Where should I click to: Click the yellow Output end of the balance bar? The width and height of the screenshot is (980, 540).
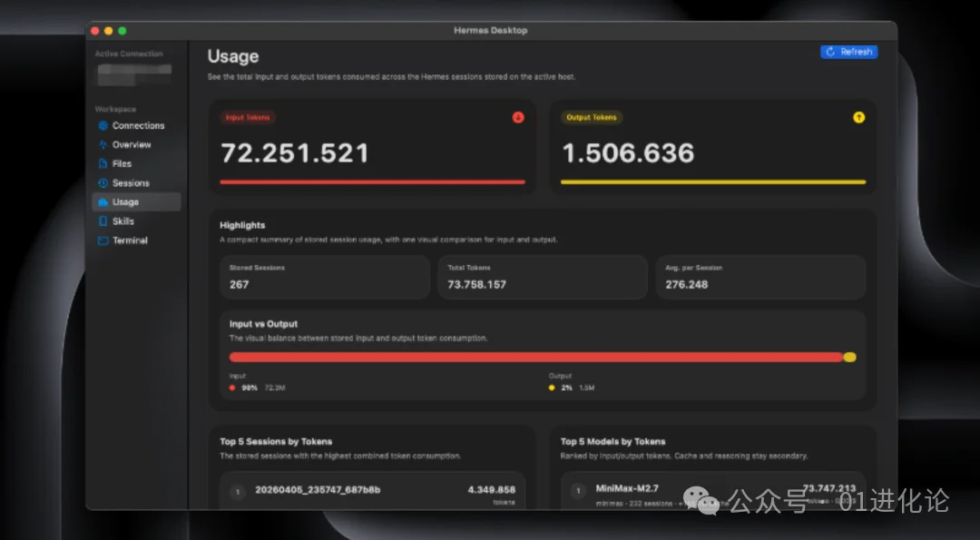[850, 358]
